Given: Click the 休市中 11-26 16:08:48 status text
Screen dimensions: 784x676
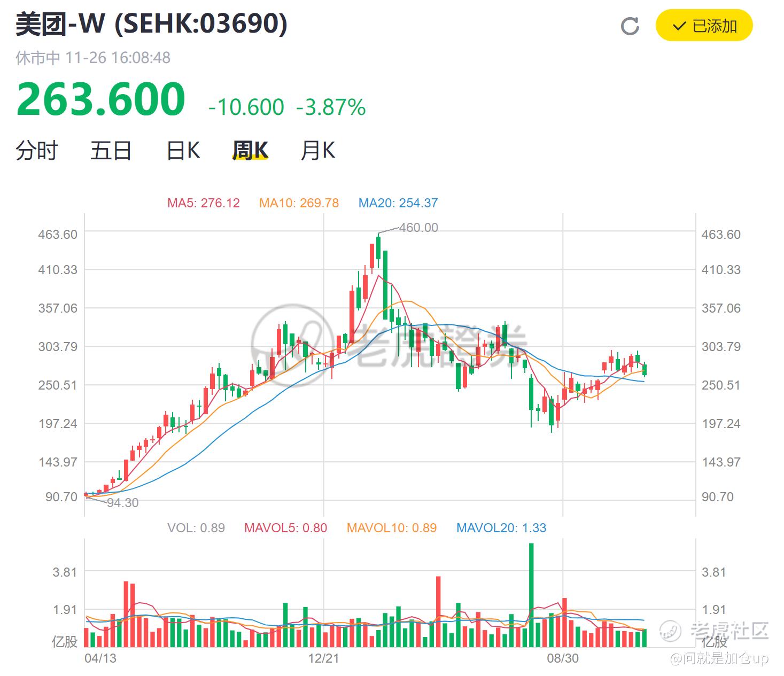Looking at the screenshot, I should (x=93, y=58).
